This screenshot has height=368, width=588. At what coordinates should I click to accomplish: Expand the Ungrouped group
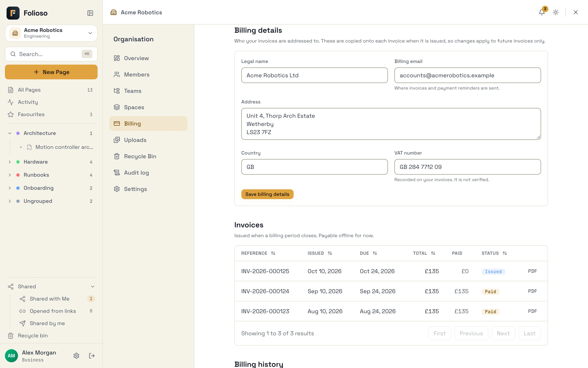[10, 201]
